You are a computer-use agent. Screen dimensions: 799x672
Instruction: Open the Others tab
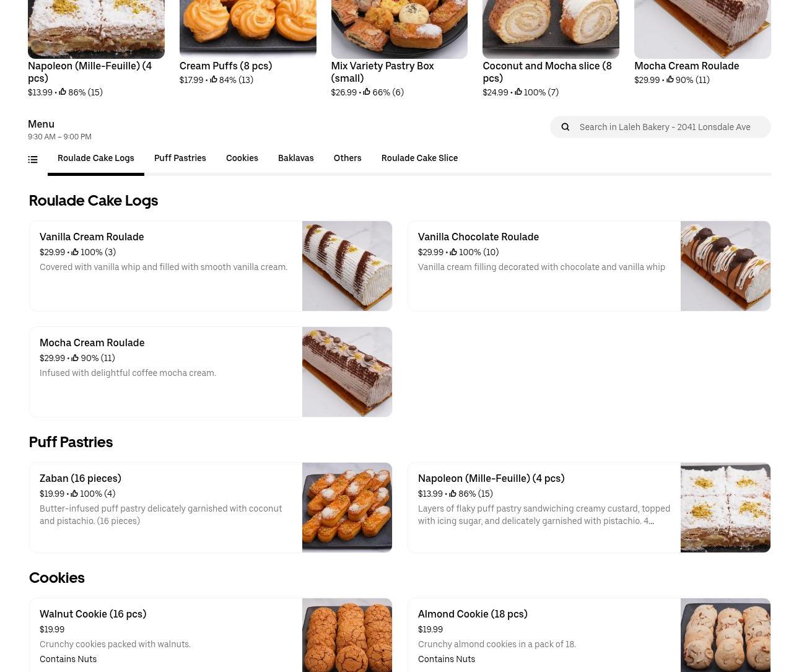[347, 159]
